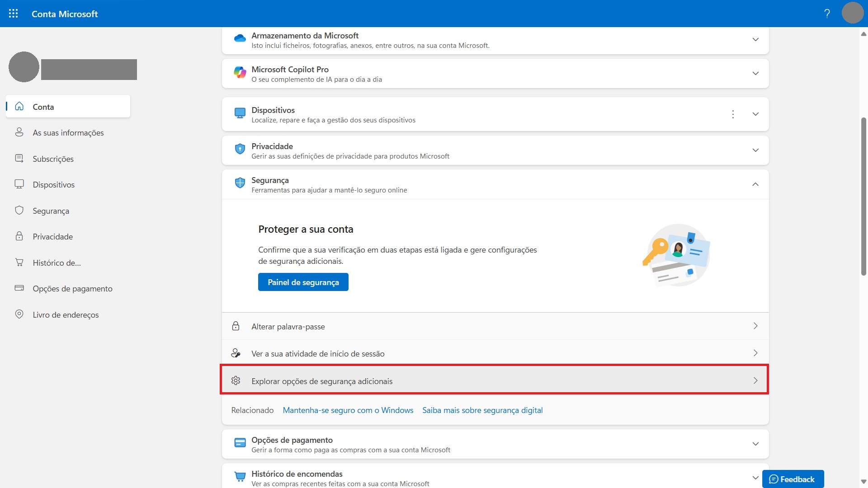
Task: Open the Mantenha-se seguro com o Windows link
Action: (348, 410)
